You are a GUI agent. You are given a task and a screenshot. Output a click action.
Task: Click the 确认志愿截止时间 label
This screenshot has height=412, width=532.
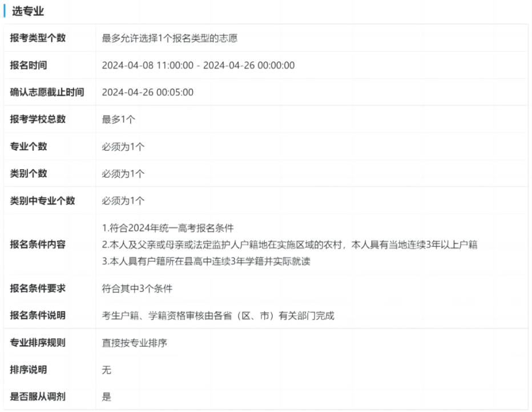point(47,92)
